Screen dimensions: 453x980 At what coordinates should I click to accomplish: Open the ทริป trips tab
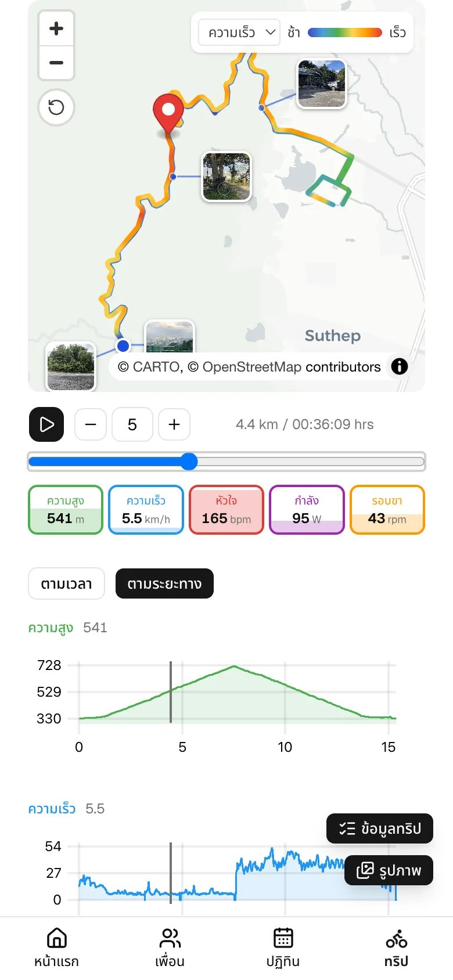(x=396, y=947)
